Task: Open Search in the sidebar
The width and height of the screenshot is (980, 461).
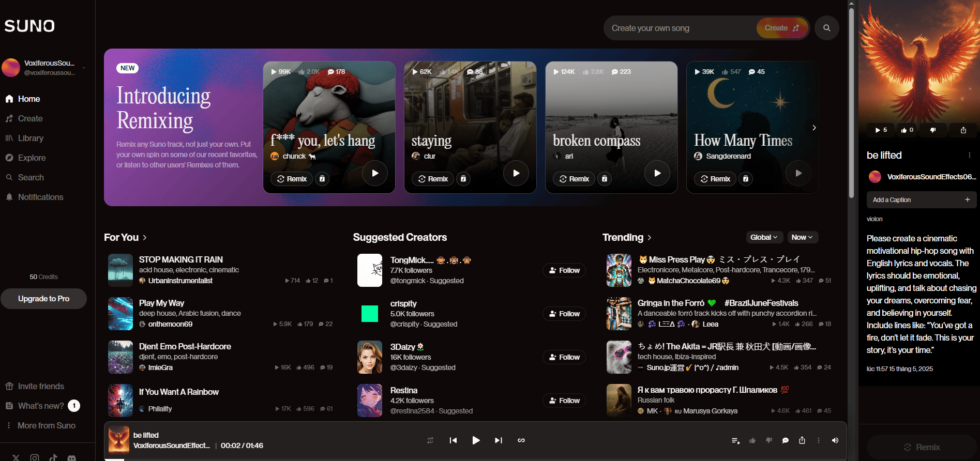Action: 24,177
